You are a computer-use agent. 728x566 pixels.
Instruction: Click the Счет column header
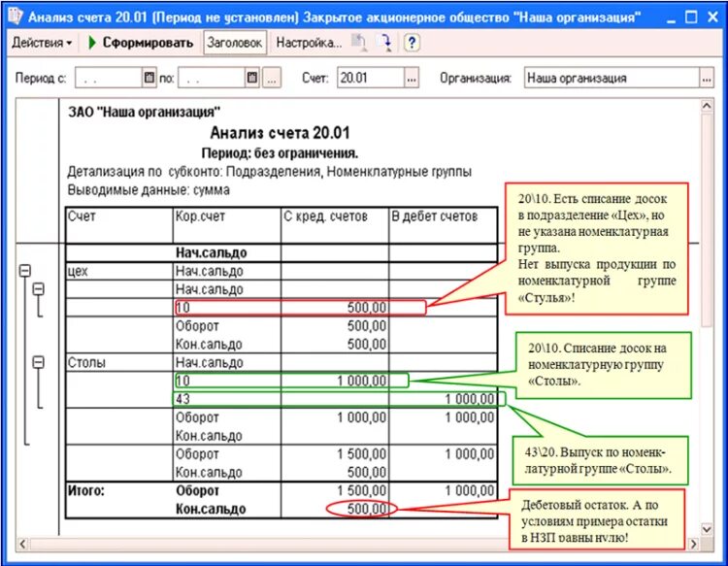pyautogui.click(x=119, y=224)
